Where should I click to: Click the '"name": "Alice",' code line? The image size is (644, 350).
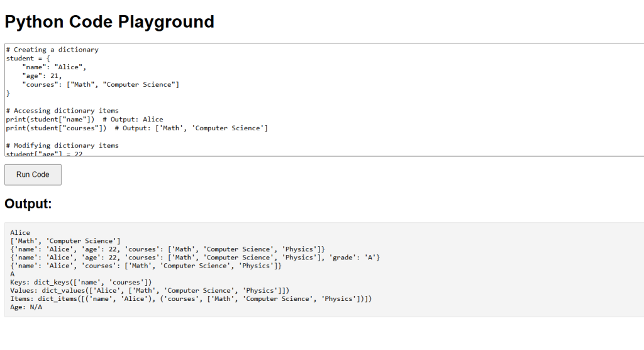coord(54,67)
